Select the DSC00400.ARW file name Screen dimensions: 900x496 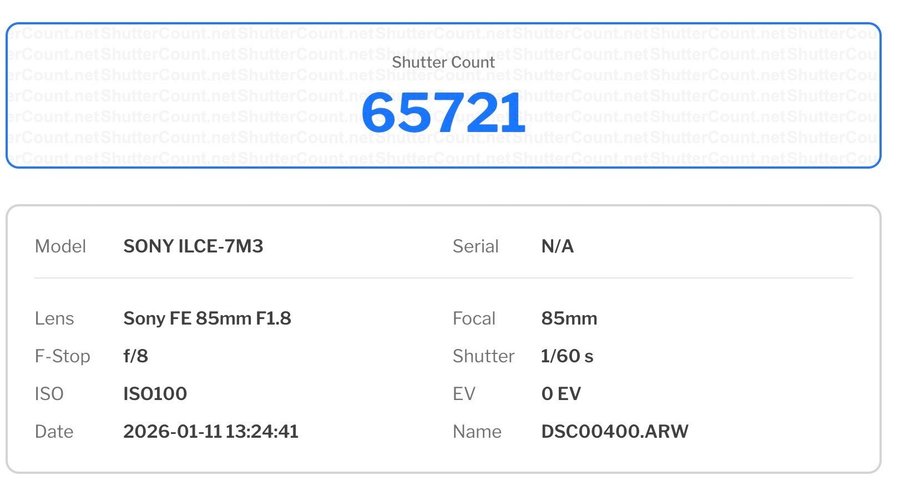[614, 432]
